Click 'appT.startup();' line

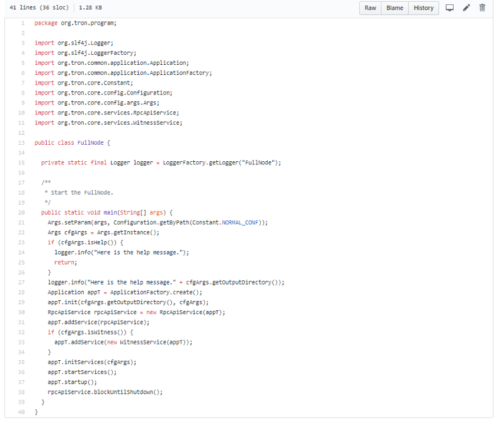[72, 382]
